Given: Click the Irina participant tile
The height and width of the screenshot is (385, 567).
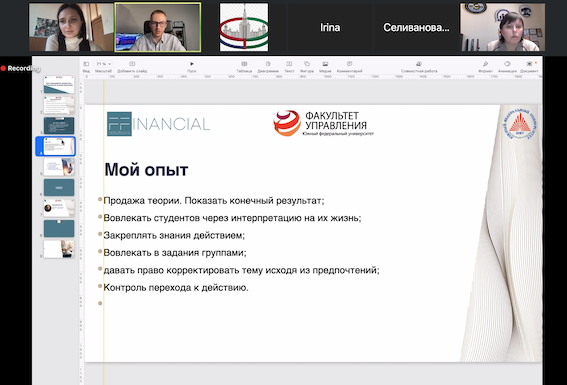Looking at the screenshot, I should (x=330, y=27).
